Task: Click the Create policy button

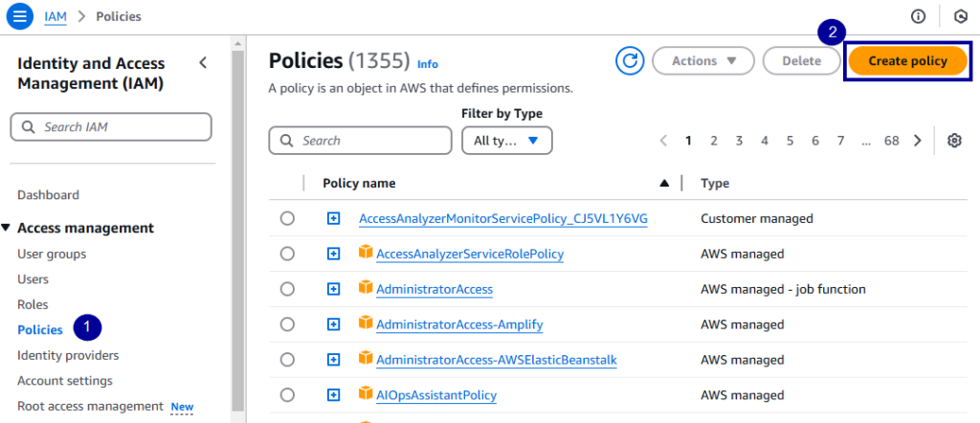Action: pos(907,61)
